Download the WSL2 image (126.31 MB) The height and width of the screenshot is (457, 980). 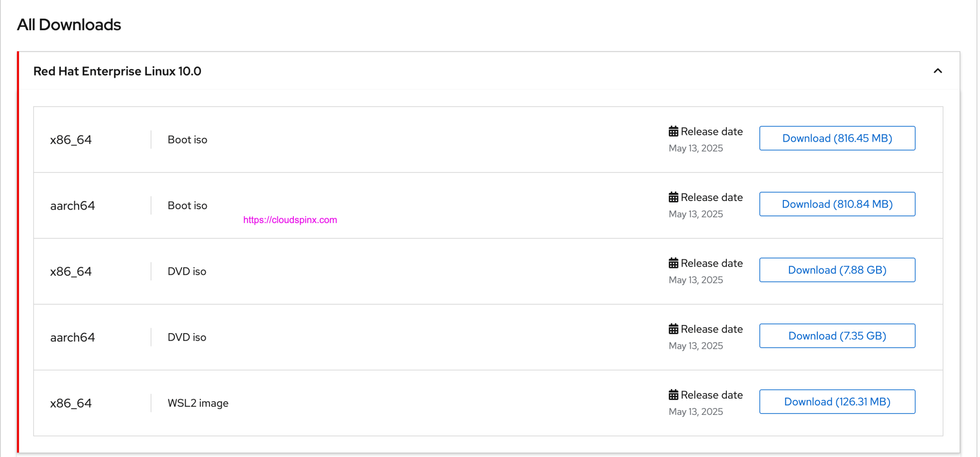[837, 402]
